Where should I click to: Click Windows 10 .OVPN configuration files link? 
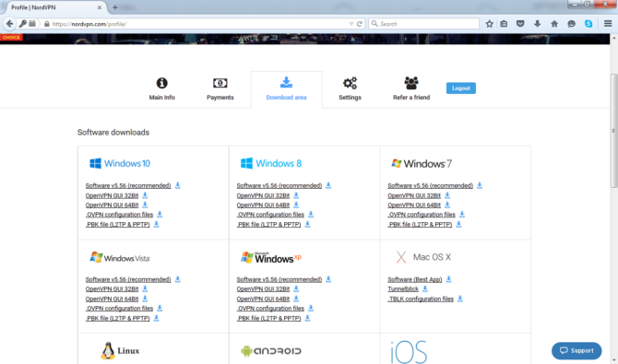point(119,215)
